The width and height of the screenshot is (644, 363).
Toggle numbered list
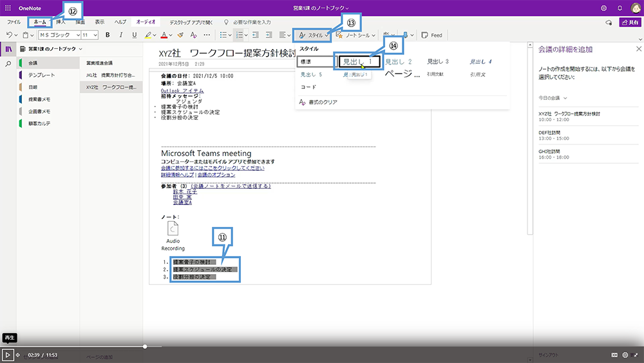(239, 35)
